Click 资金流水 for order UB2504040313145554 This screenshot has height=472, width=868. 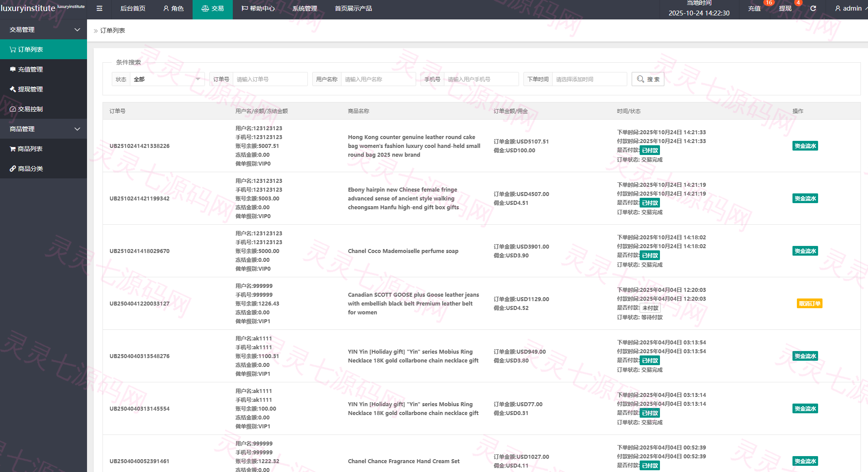pos(805,408)
